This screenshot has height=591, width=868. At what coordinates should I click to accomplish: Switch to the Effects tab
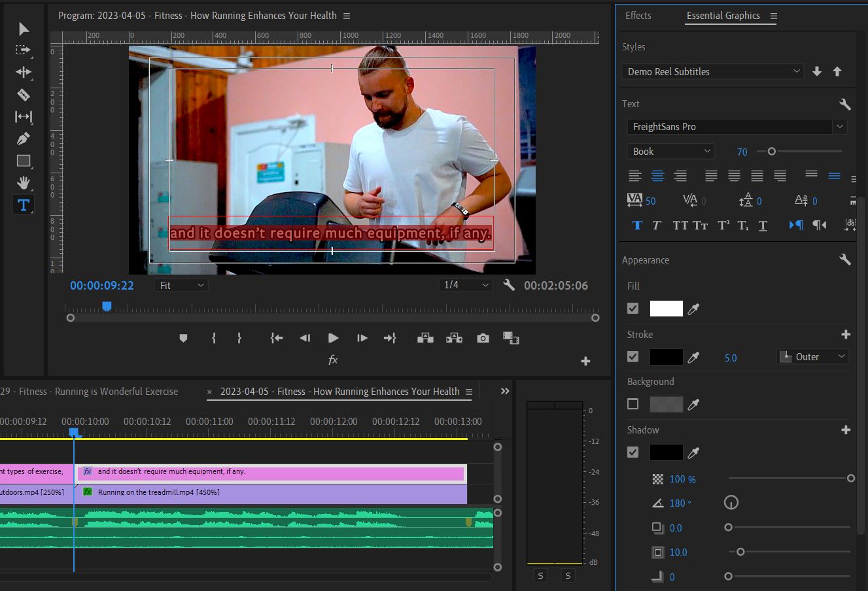[x=638, y=16]
